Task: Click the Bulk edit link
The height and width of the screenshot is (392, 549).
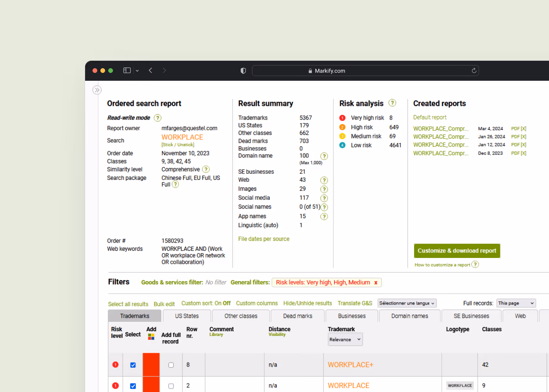Action: pyautogui.click(x=164, y=304)
